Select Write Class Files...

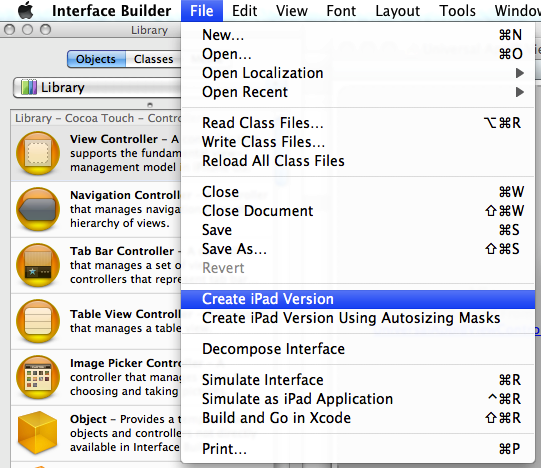click(x=358, y=142)
